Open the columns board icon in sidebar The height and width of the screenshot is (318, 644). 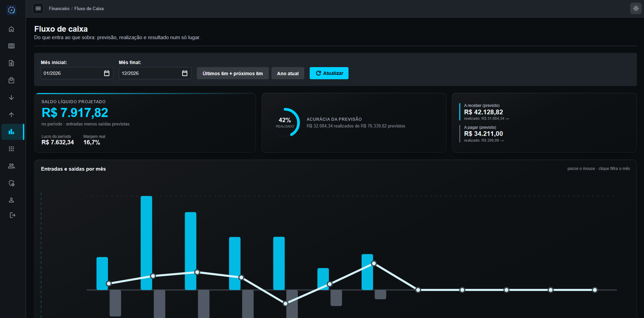click(x=11, y=46)
